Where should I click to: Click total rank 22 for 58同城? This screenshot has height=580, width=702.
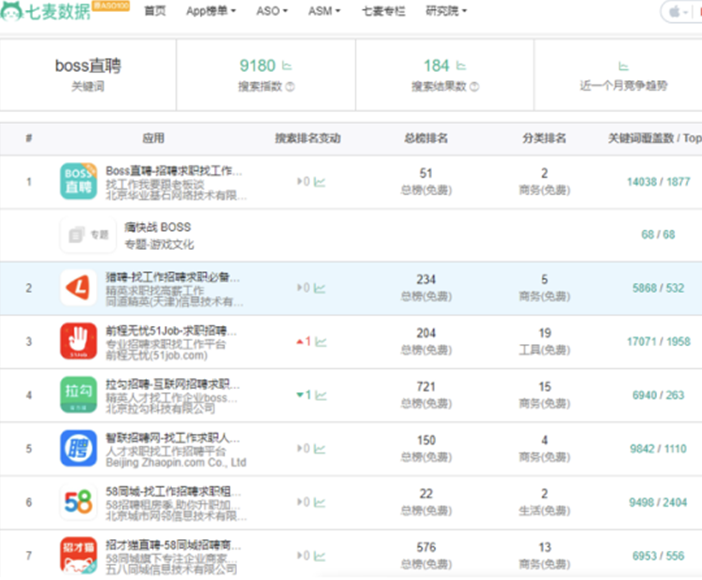426,494
